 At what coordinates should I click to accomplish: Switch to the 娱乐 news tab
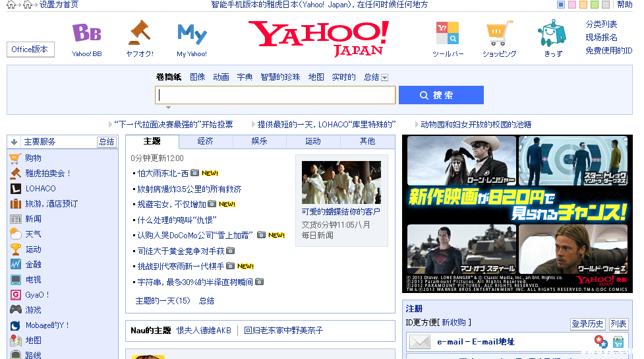259,141
